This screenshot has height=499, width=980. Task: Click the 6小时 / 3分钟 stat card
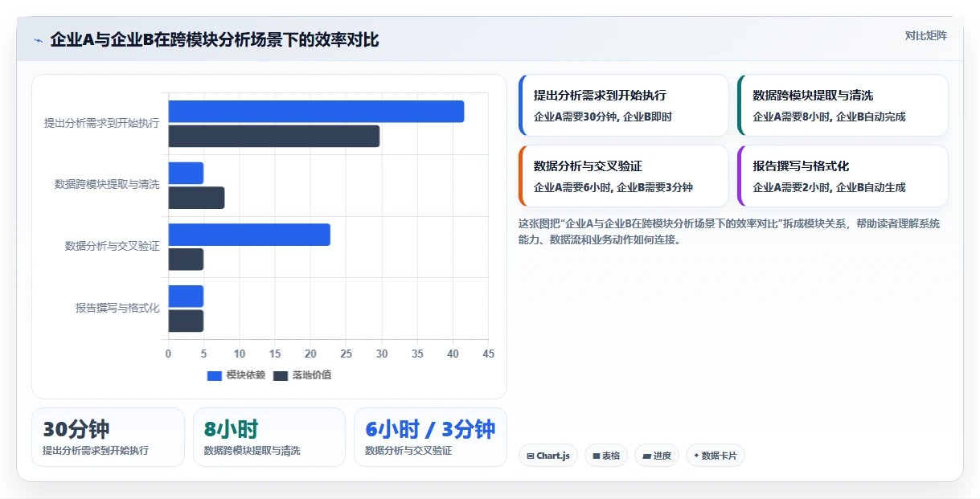[430, 437]
